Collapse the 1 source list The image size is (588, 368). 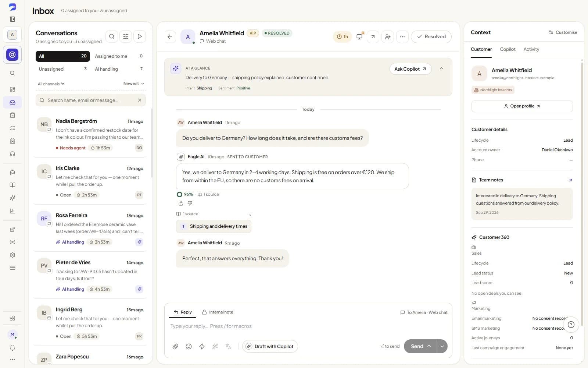coord(214,214)
